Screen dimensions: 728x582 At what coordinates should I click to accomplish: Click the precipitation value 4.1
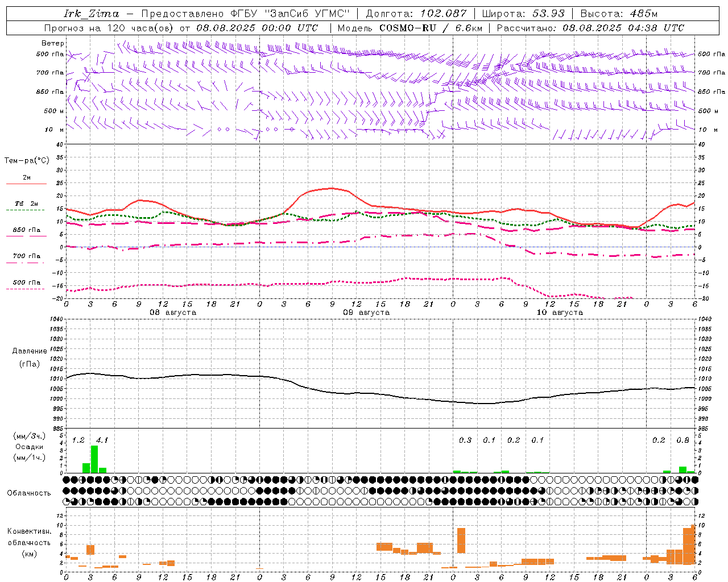pyautogui.click(x=102, y=440)
